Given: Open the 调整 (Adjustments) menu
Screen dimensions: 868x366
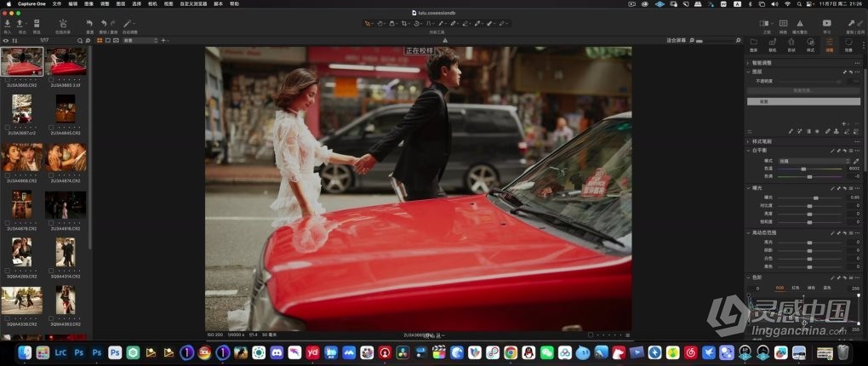Looking at the screenshot, I should (x=104, y=4).
